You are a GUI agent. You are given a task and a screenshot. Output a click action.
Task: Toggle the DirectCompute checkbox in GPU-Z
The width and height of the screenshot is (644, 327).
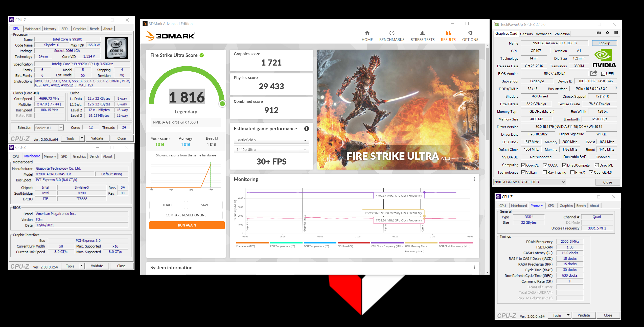pyautogui.click(x=564, y=165)
